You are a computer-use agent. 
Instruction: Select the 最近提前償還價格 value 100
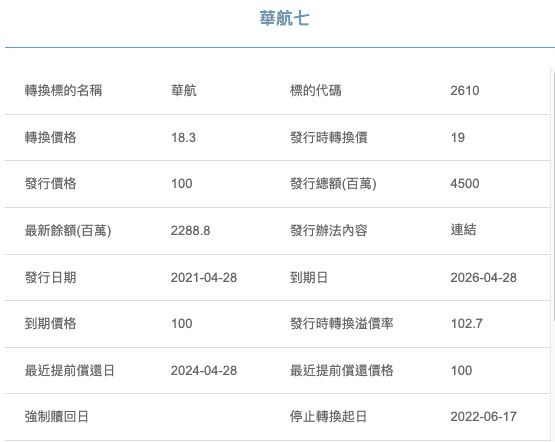pyautogui.click(x=461, y=371)
